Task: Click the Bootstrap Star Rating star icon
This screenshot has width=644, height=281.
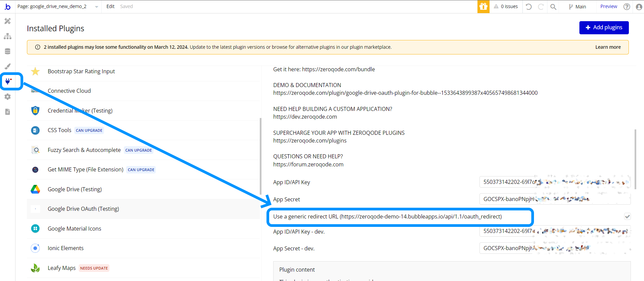Action: [x=35, y=71]
